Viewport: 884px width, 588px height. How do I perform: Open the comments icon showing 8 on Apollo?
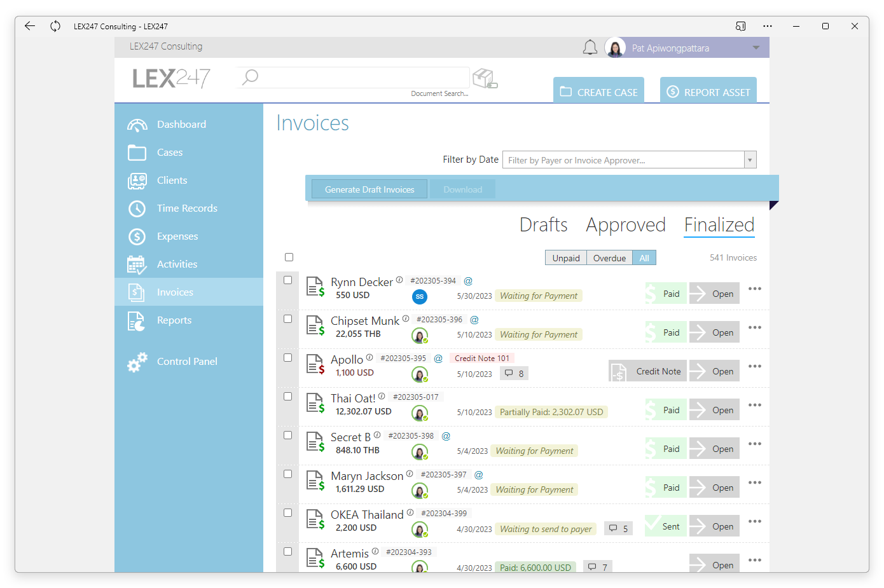click(514, 374)
